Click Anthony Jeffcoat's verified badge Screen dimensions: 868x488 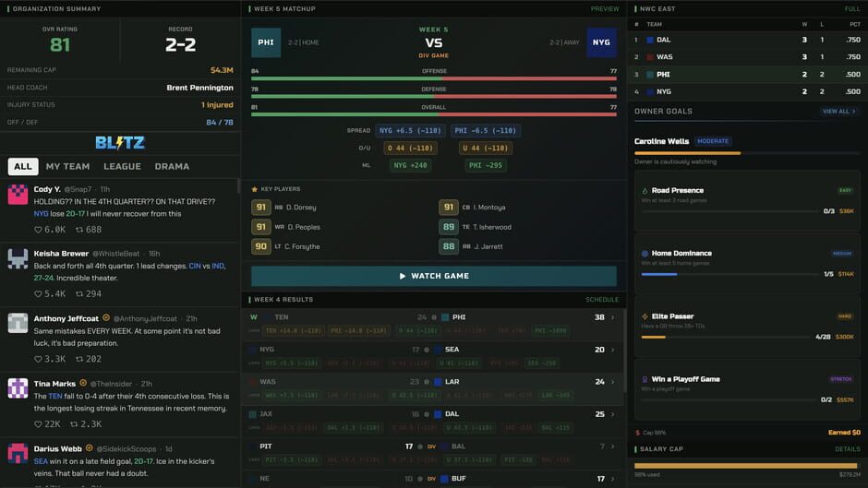[x=106, y=318]
